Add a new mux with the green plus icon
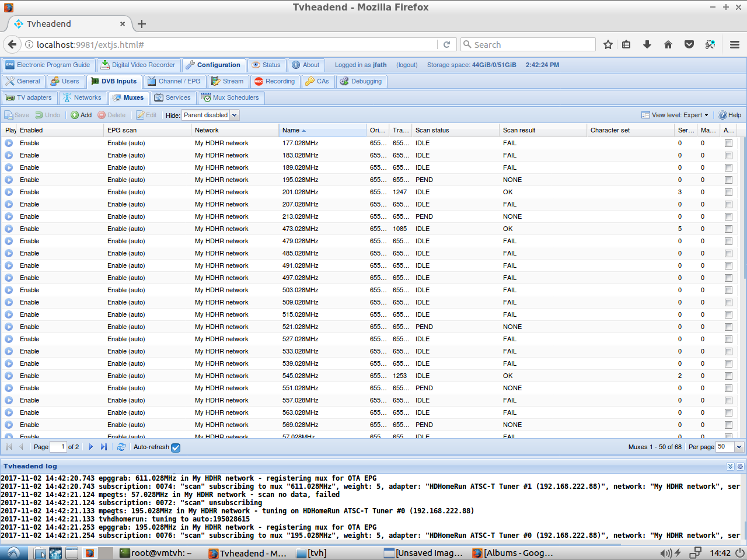 click(x=81, y=115)
